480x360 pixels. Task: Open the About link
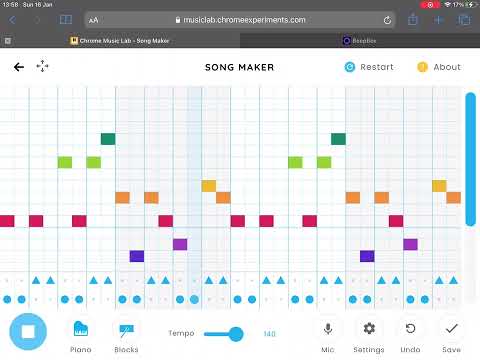[x=439, y=67]
